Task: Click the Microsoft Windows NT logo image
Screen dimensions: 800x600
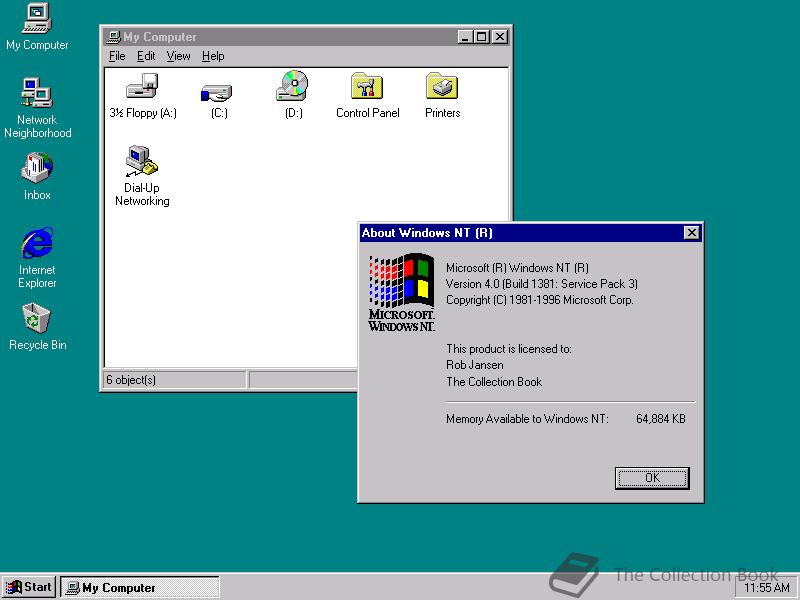Action: click(402, 293)
